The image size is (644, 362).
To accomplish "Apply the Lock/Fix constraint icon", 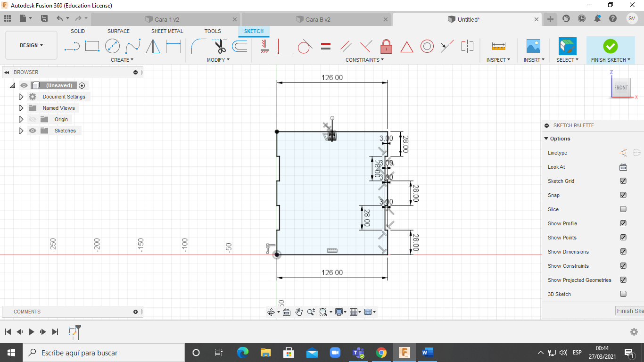I will pos(386,46).
